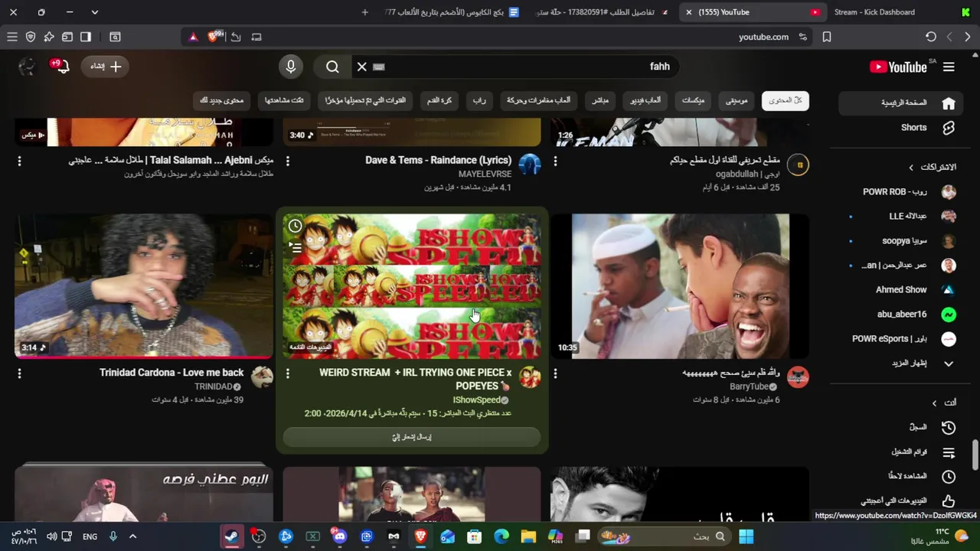Viewport: 980px width, 551px height.
Task: Open Steam from the Windows taskbar
Action: pos(231,536)
